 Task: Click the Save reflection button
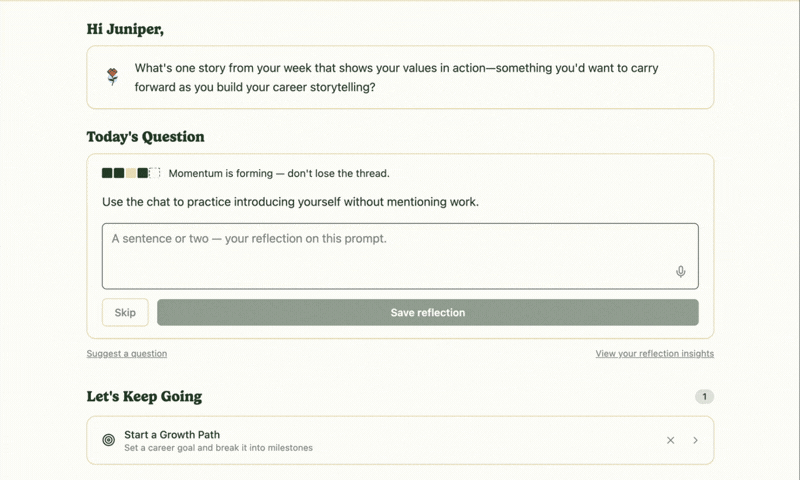[428, 312]
